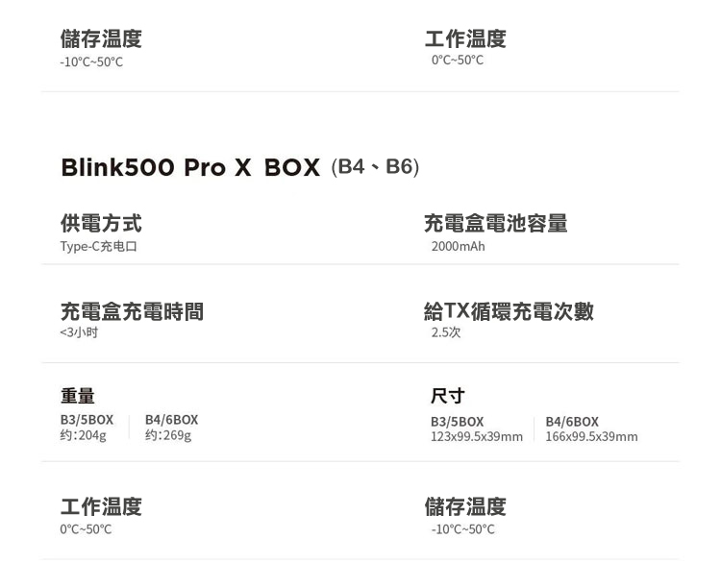Select the Type-C充电口 value
Viewport: 721px width, 588px height.
pyautogui.click(x=98, y=247)
